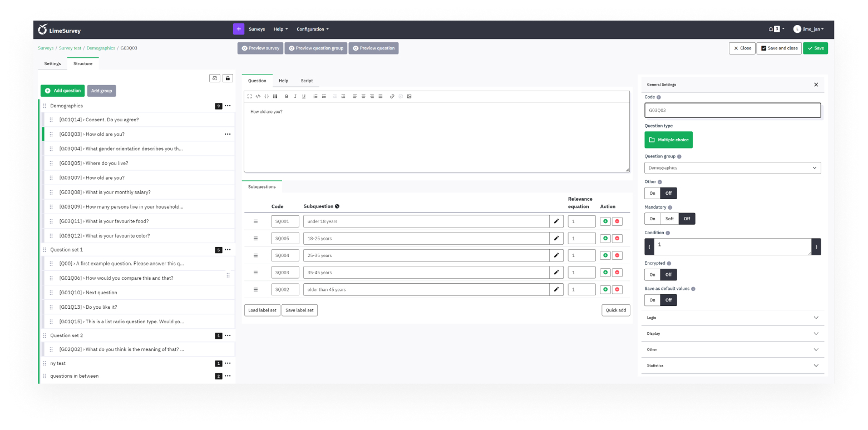Screen dimensions: 868x430
Task: Switch to the Script tab
Action: pos(307,81)
